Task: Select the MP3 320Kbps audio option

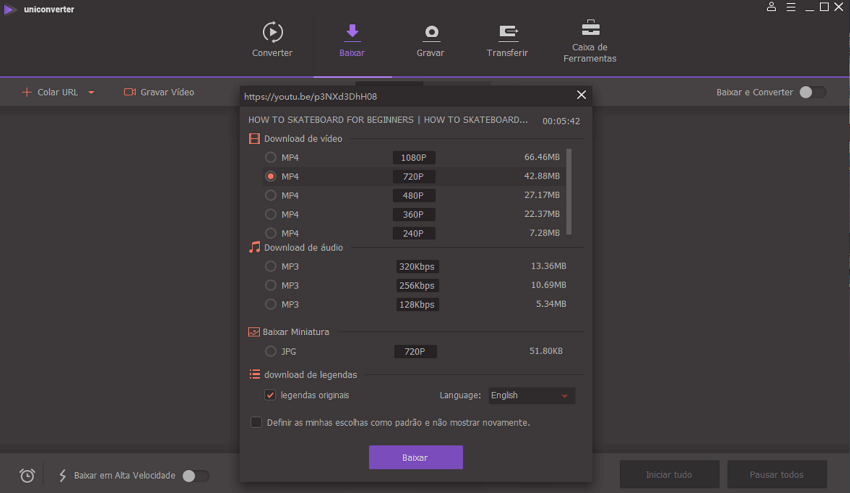Action: 271,267
